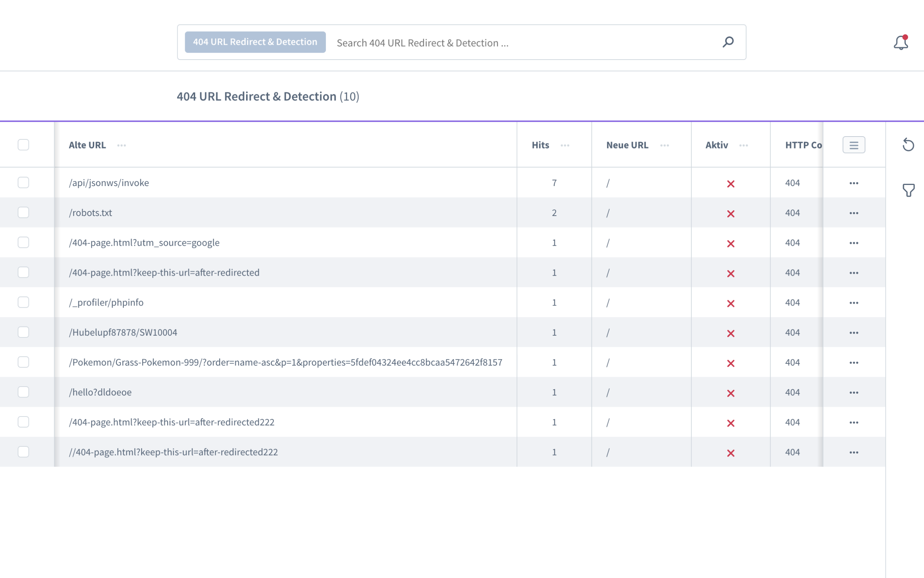
Task: Check the /404-page.html?utm_source=google row
Action: (x=23, y=242)
